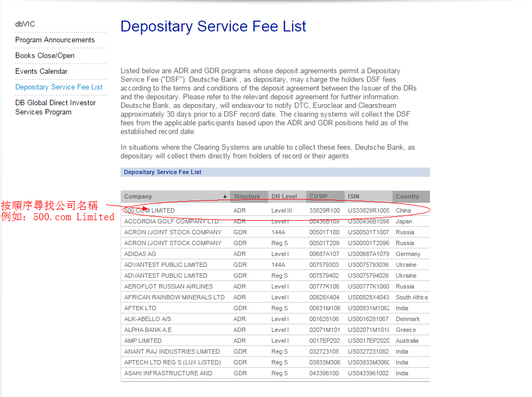Click AEROFLOT RUSSIAN AIRLINES entry
The height and width of the screenshot is (397, 532).
pyautogui.click(x=169, y=286)
